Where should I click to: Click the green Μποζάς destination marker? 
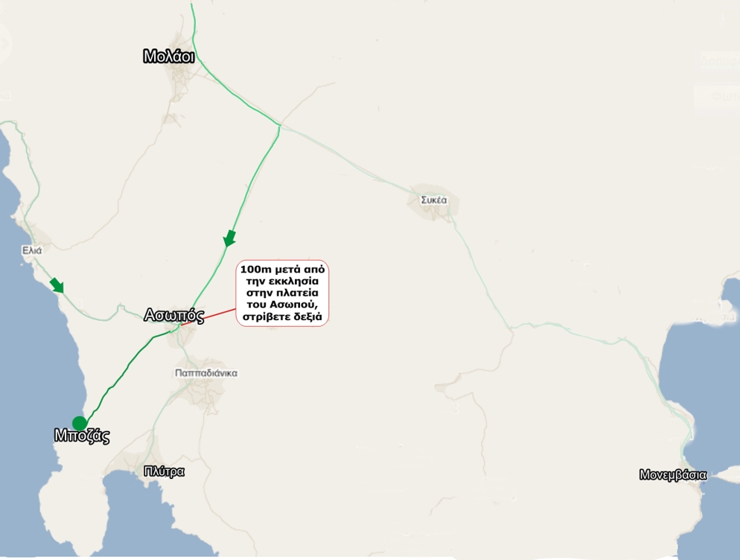(79, 423)
